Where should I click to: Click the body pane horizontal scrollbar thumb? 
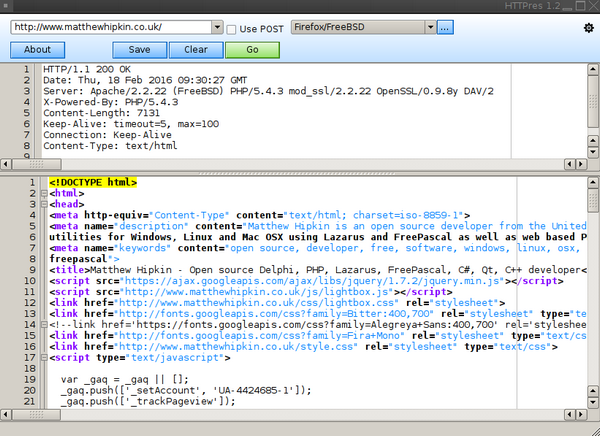pyautogui.click(x=36, y=415)
